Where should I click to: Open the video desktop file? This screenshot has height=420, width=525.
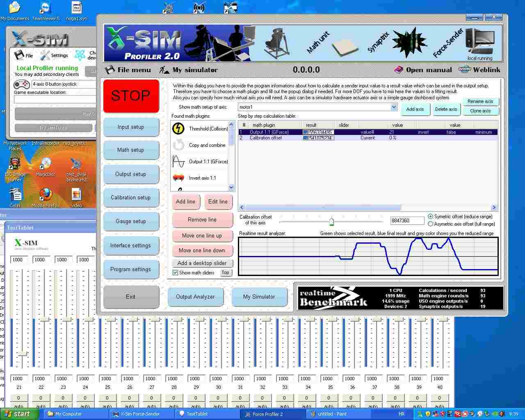click(76, 198)
